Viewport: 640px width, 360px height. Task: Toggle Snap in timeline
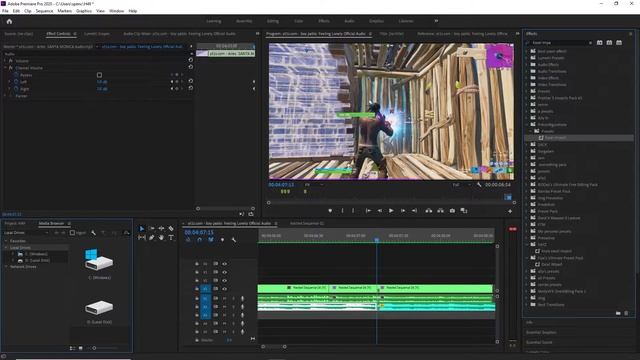[199, 240]
